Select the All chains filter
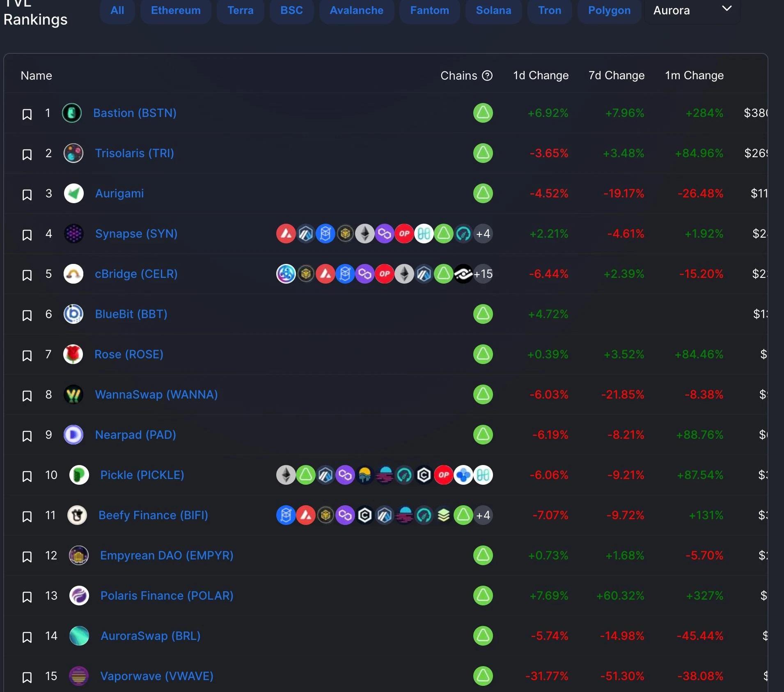The width and height of the screenshot is (784, 692). [x=117, y=10]
